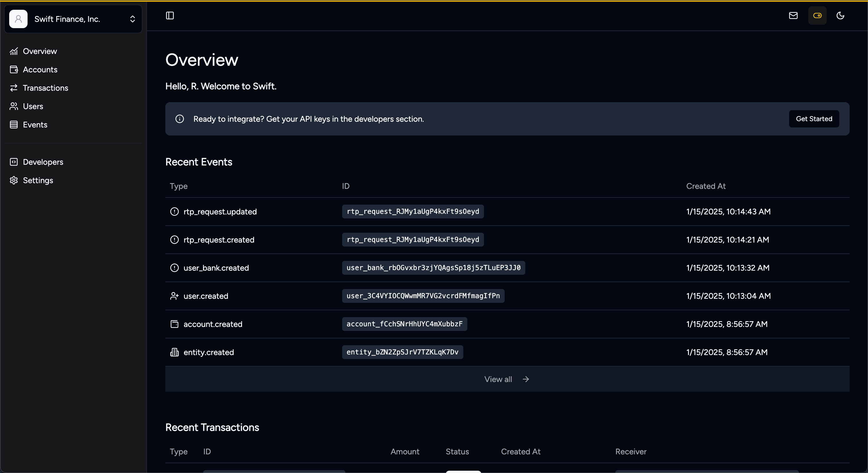Open Overview in the sidebar

[40, 51]
